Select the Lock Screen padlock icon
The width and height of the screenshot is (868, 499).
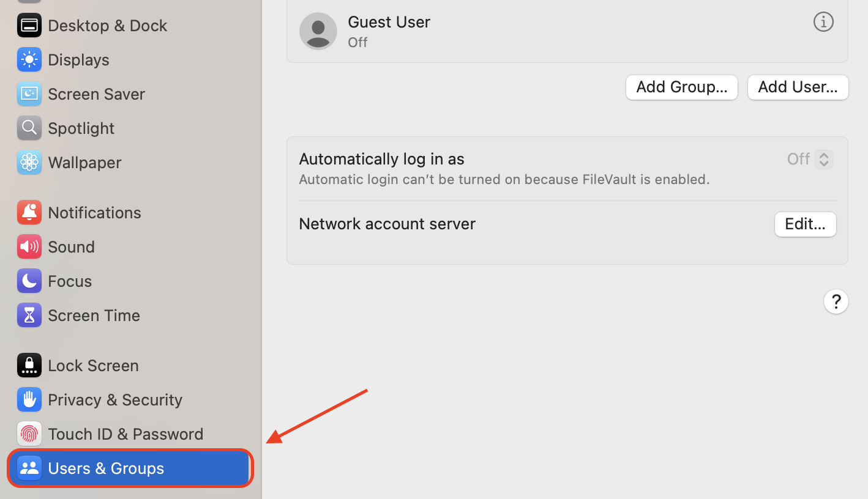[29, 365]
